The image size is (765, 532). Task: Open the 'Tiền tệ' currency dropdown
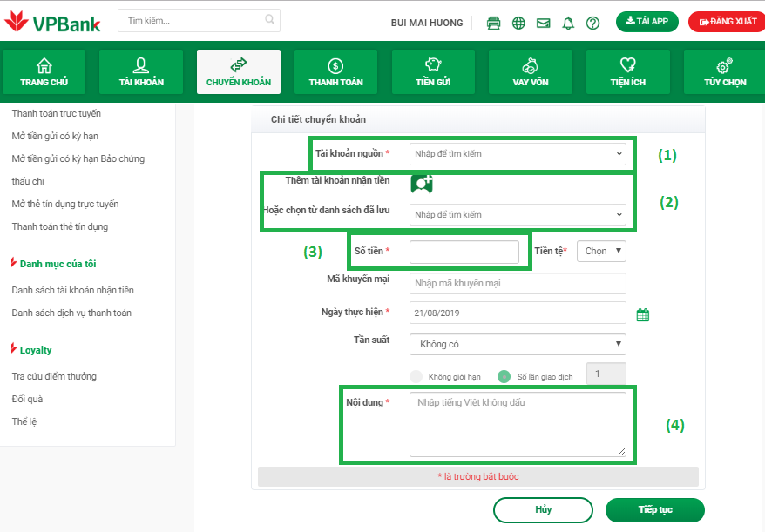click(601, 251)
